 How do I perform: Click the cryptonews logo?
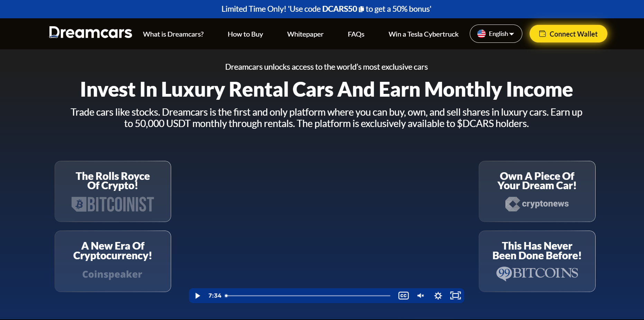537,204
